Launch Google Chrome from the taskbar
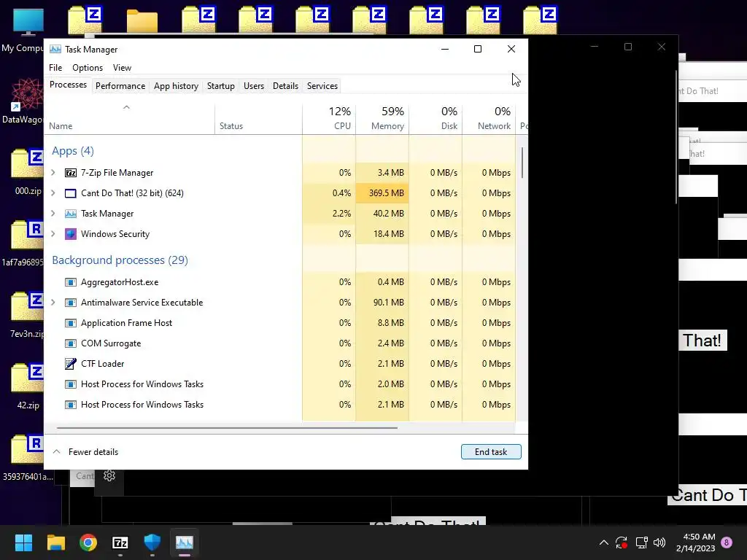This screenshot has width=747, height=560. pos(88,542)
